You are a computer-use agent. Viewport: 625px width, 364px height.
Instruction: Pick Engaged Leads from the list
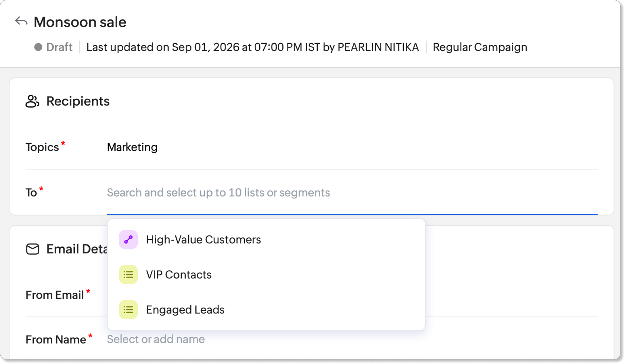click(x=266, y=310)
